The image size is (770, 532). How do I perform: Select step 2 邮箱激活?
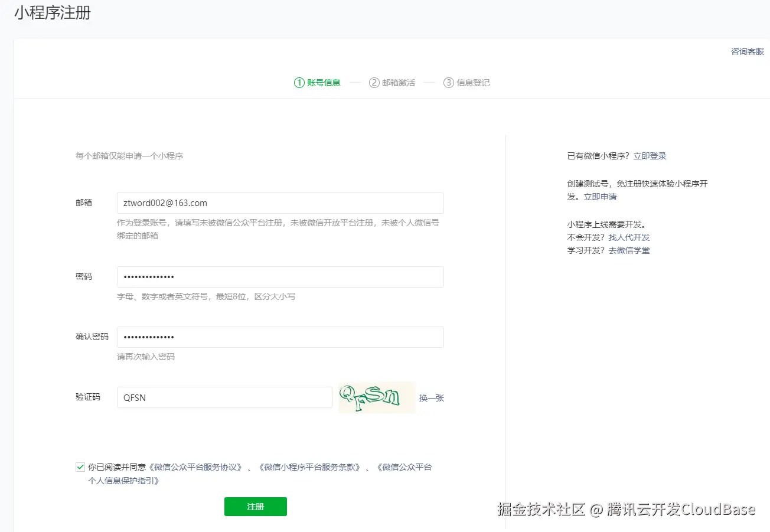click(392, 83)
